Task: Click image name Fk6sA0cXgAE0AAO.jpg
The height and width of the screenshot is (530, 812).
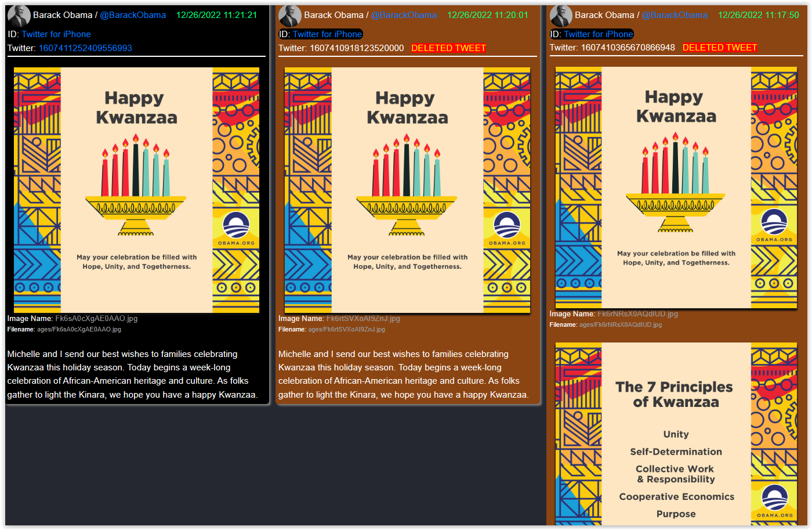Action: 96,319
